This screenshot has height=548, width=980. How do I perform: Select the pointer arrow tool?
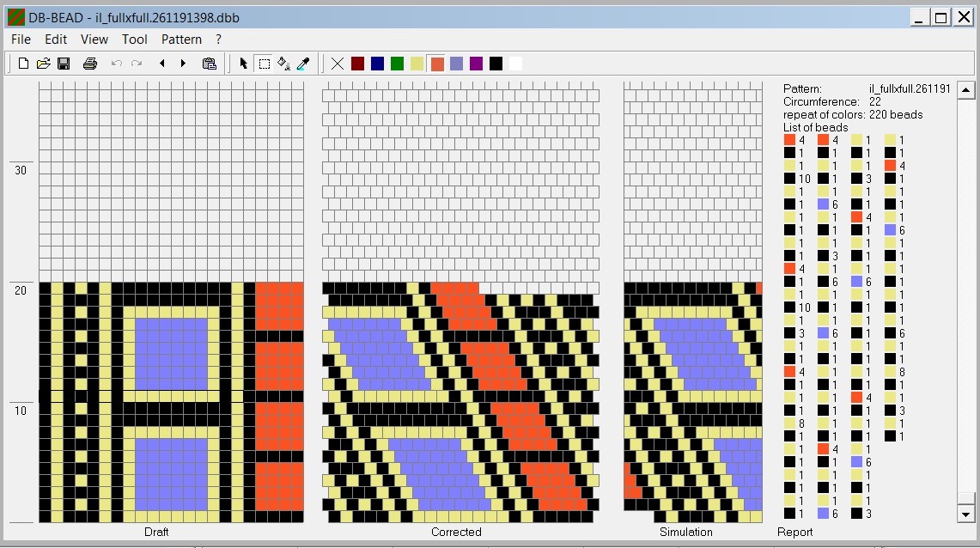point(244,64)
